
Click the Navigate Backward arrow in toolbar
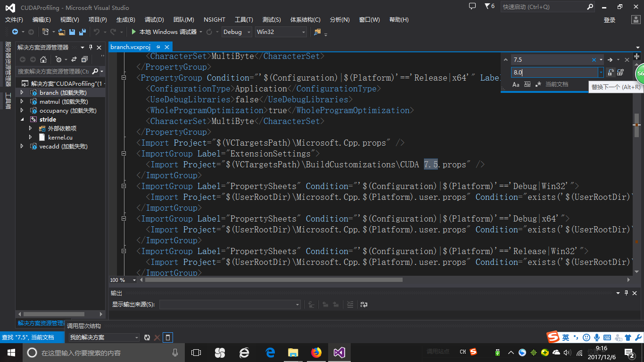15,32
